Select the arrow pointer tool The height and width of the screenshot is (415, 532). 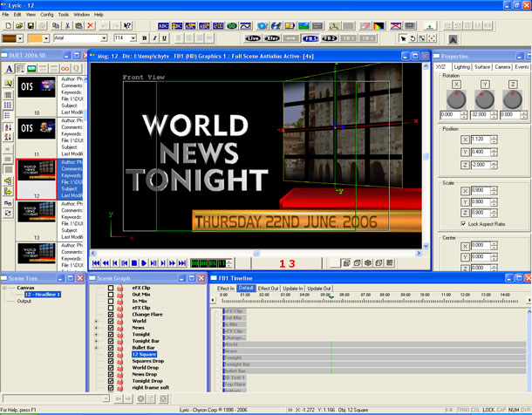(x=403, y=38)
